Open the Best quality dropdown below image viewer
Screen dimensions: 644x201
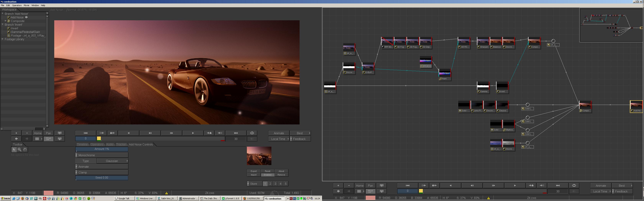click(300, 133)
